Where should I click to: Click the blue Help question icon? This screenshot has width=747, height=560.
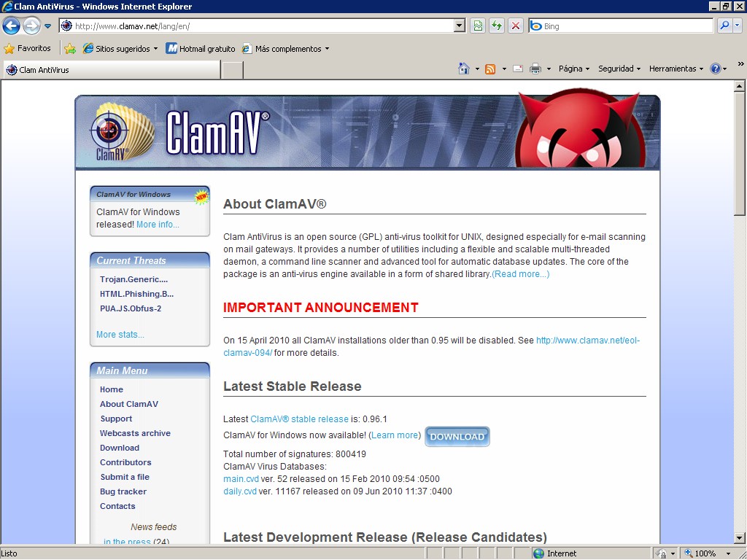(715, 69)
